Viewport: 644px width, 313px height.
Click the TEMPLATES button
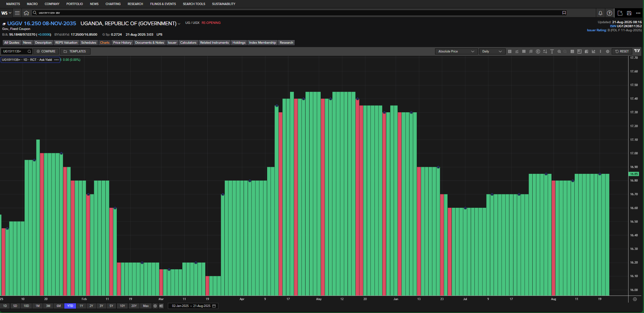click(75, 51)
